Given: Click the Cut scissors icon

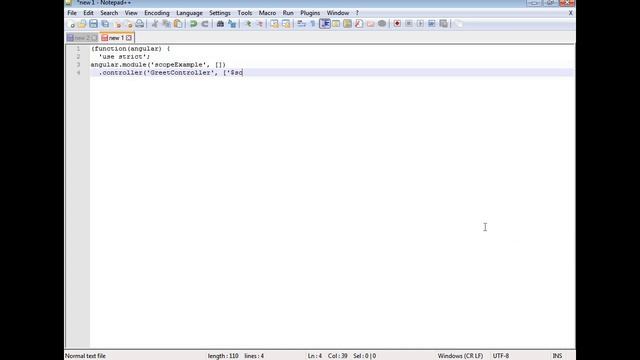Looking at the screenshot, I should (x=155, y=24).
